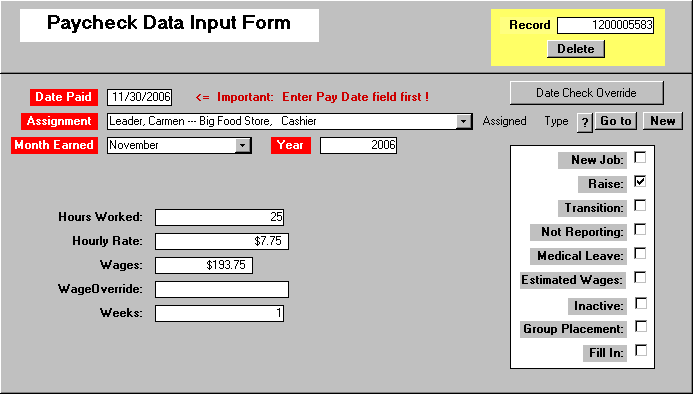Click the red Year label

[291, 145]
